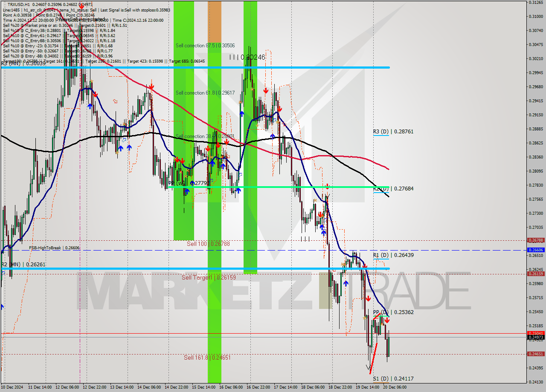This screenshot has height=392, width=546.
Task: Click the blue 0.26606 price axis tag
Action: point(536,250)
